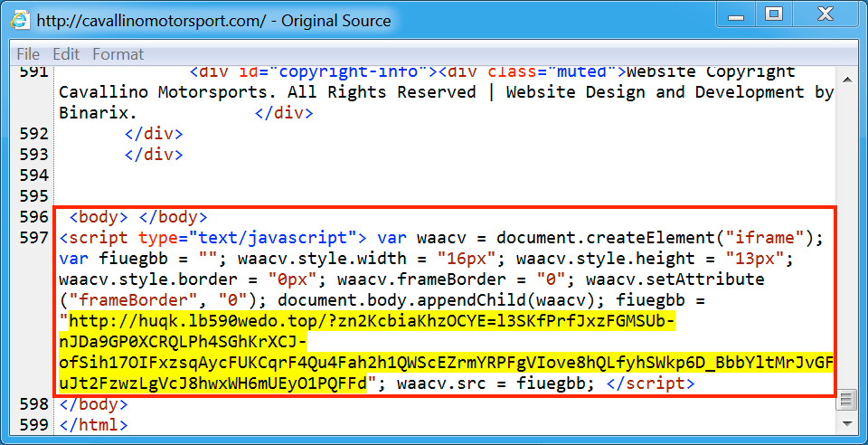Click line number 591
868x445 pixels.
[x=35, y=71]
